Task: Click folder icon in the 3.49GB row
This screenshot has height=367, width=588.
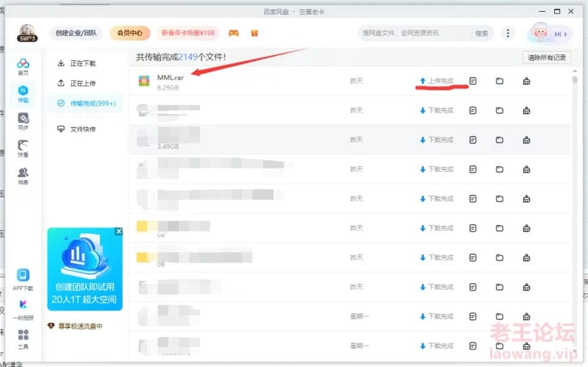Action: (x=500, y=140)
